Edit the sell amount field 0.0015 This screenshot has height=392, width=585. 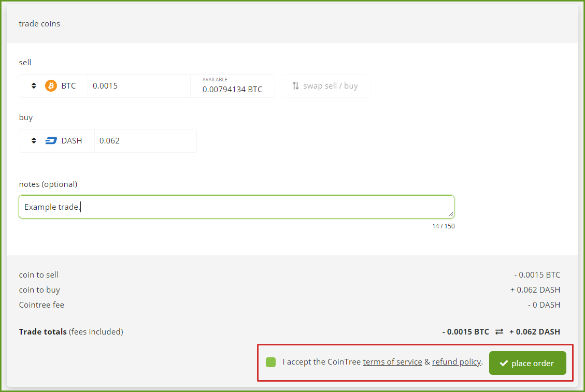tap(139, 86)
